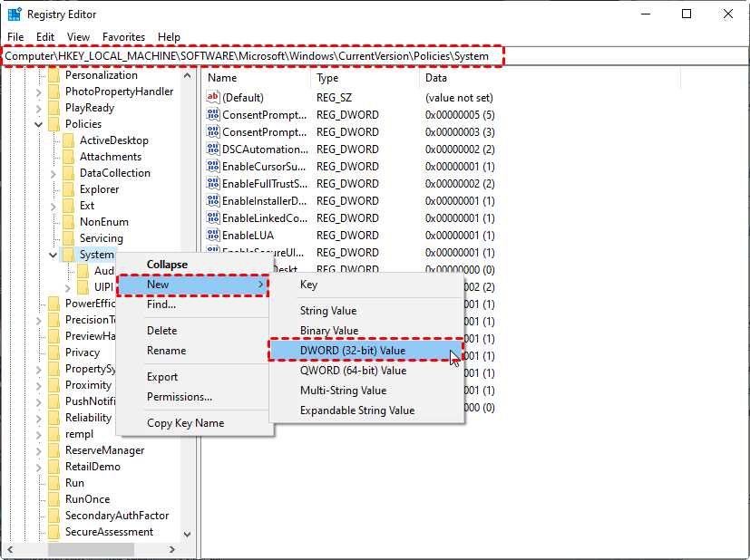
Task: Choose Multi-String Value from submenu
Action: (x=366, y=391)
